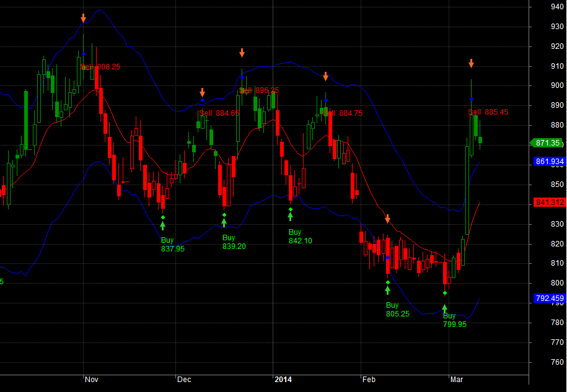Select the 'Sell 885.45' signal label
The height and width of the screenshot is (392, 567).
coord(488,112)
